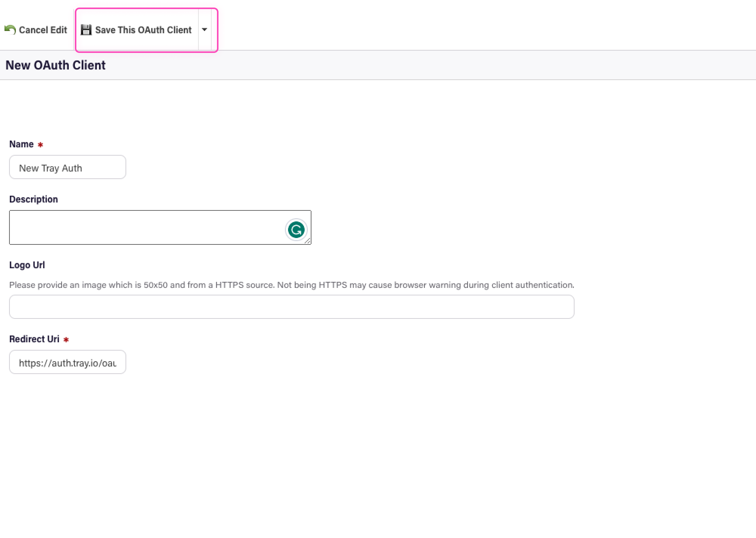Screen dimensions: 756x538
Task: Click the red asterisk beside Name
Action: tap(40, 145)
